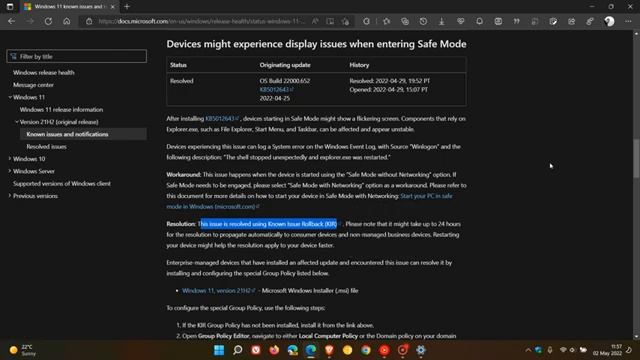Click the network Wi-Fi tray icon
The width and height of the screenshot is (640, 360).
click(x=563, y=350)
